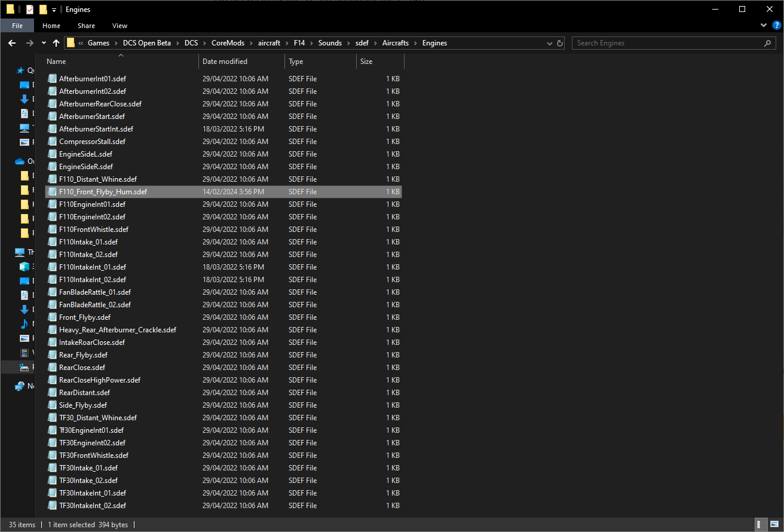Click the Forward navigation arrow
The image size is (784, 532).
click(x=30, y=43)
